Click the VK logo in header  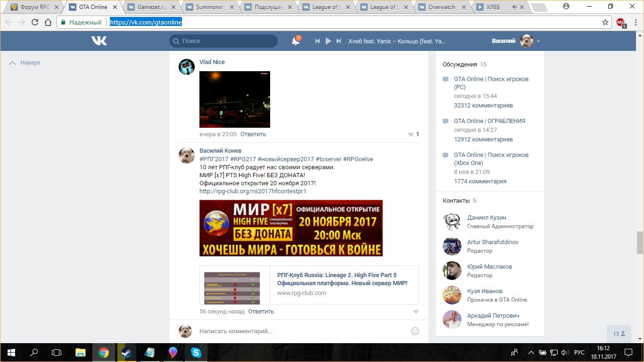[99, 41]
